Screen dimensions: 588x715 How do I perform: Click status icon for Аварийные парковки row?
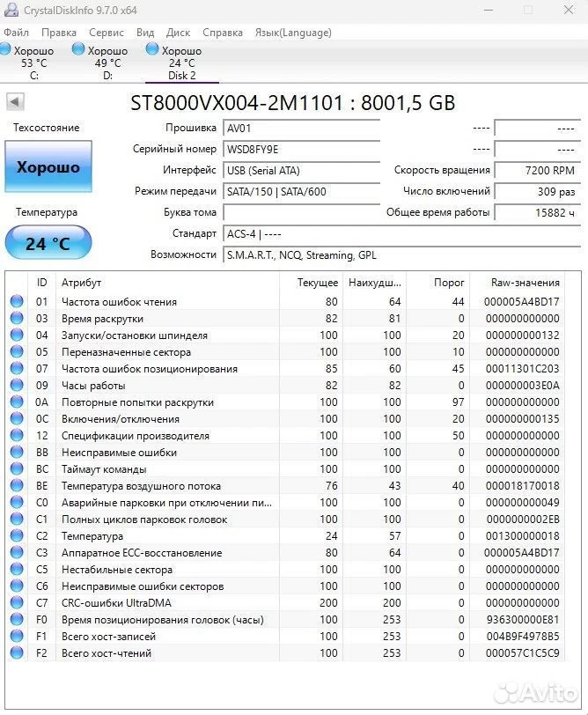point(17,503)
